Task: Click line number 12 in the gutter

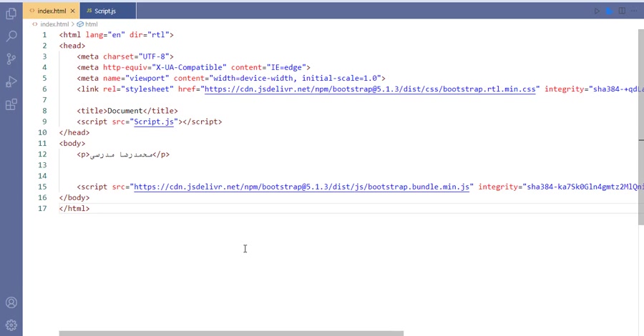Action: pos(42,154)
